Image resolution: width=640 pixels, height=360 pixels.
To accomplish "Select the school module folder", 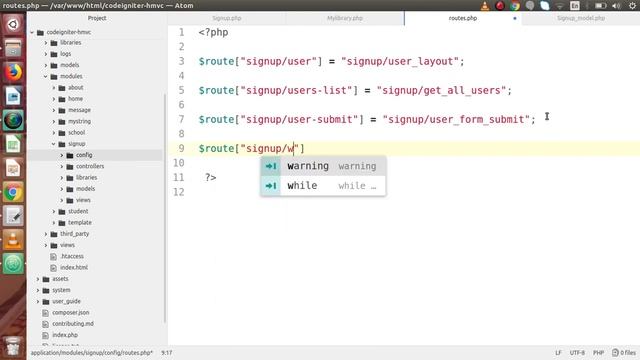I will (77, 133).
